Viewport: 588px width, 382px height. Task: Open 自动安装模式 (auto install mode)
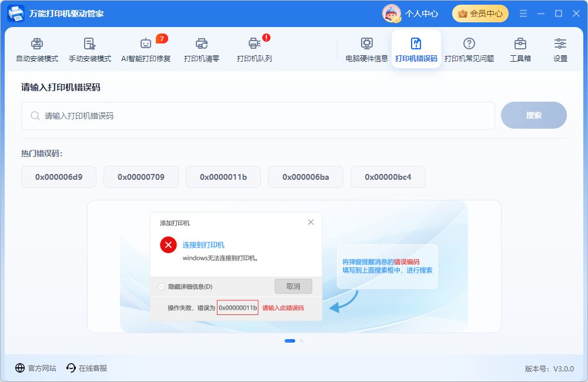tap(37, 49)
